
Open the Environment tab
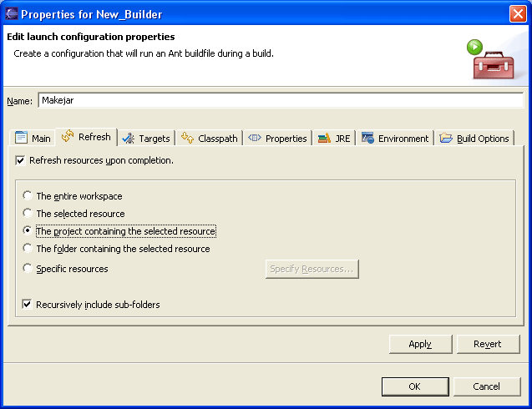coord(395,138)
